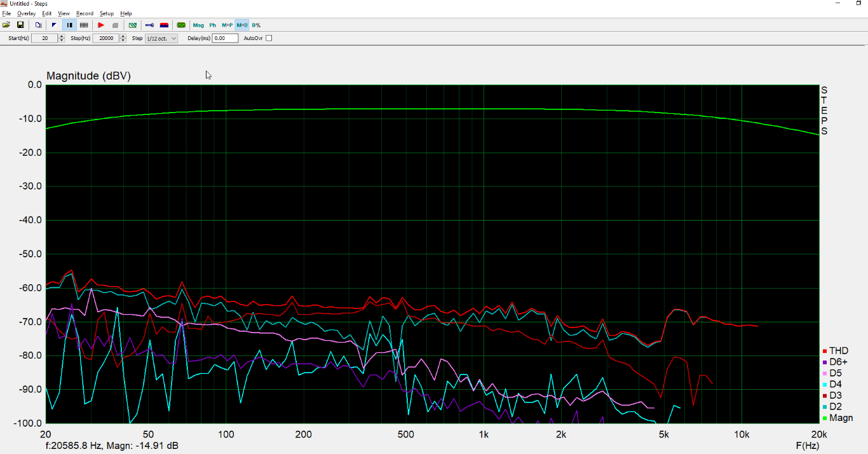This screenshot has width=868, height=454.
Task: Click the Magn legend entry
Action: click(837, 418)
